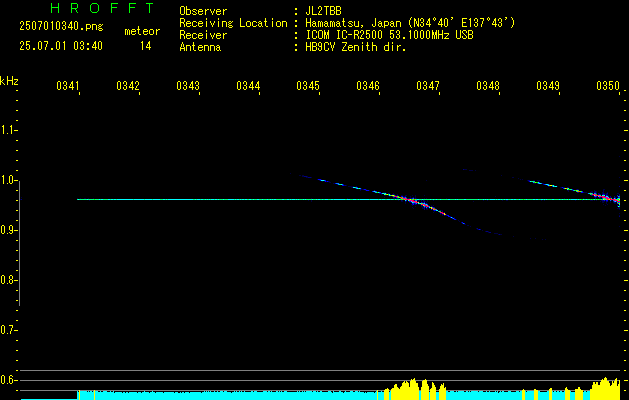Select the filename 2507010340.png

(x=61, y=27)
